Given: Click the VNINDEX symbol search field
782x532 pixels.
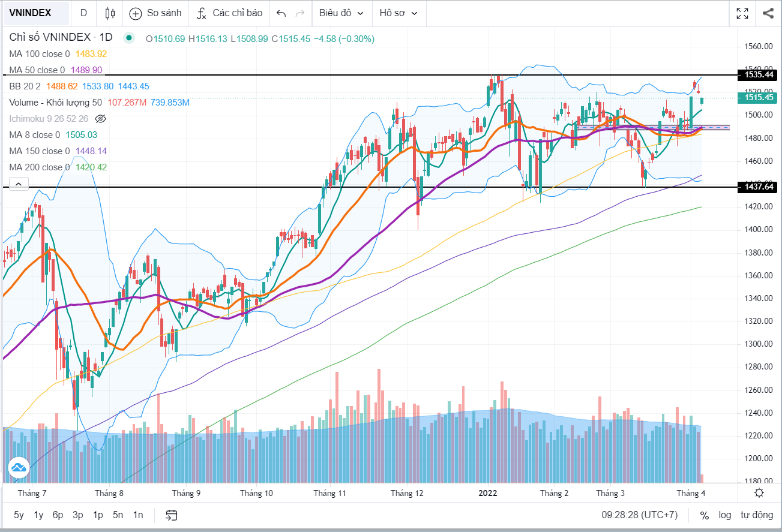Looking at the screenshot, I should coord(30,13).
